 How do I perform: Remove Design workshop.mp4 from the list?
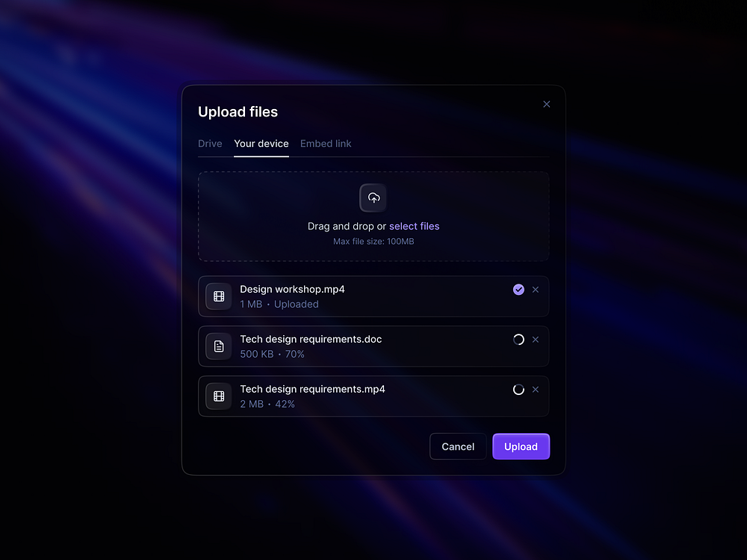(536, 290)
